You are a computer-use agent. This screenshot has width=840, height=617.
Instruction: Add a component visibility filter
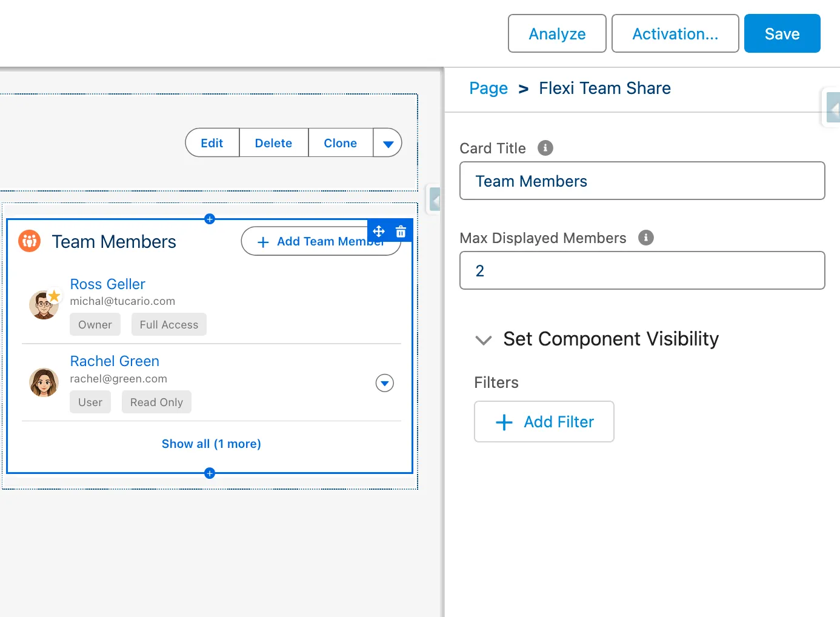544,421
